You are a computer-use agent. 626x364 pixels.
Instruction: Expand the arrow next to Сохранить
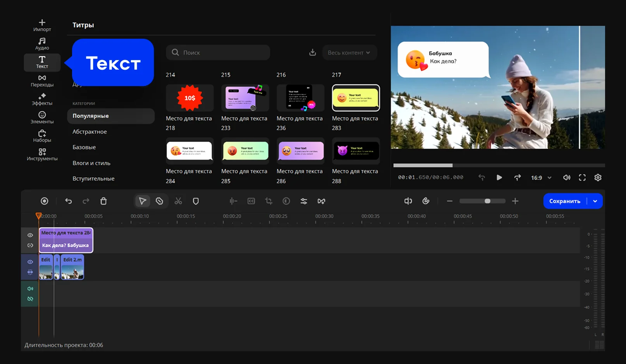(595, 201)
